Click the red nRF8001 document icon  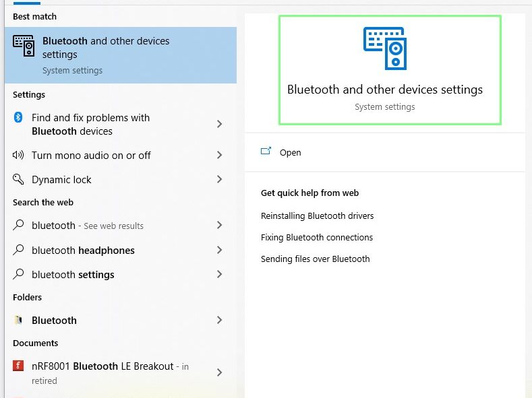point(18,366)
